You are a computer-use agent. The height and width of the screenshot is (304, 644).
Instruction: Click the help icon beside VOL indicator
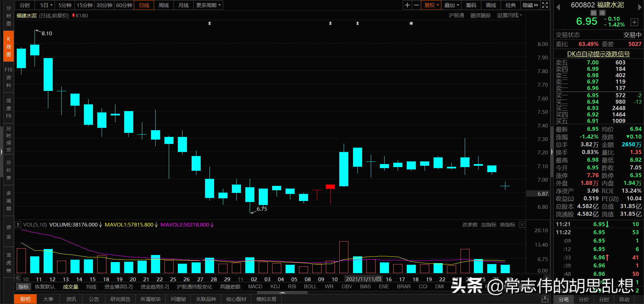(17, 224)
